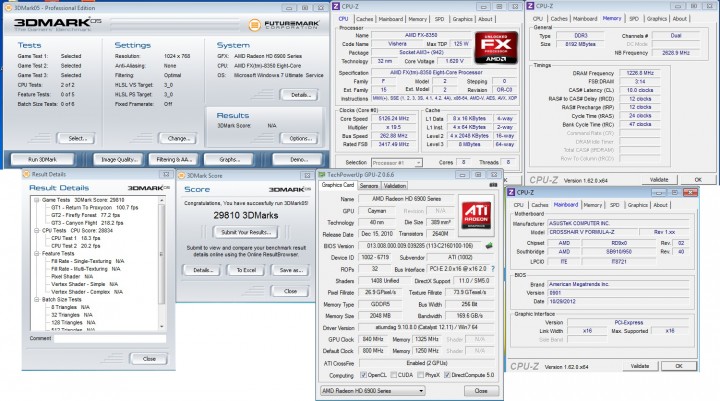This screenshot has height=401, width=720.
Task: Click the Result Details scrollbar down arrow
Action: [x=162, y=327]
